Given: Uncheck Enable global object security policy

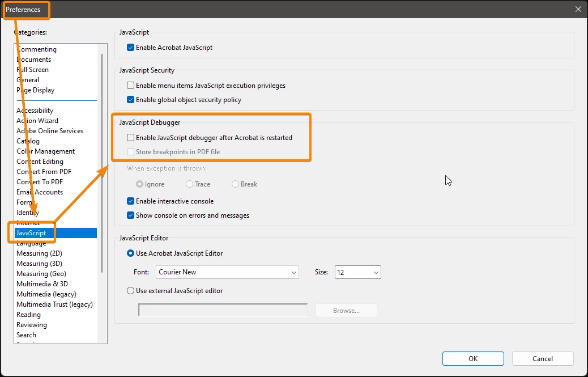Looking at the screenshot, I should [x=130, y=100].
